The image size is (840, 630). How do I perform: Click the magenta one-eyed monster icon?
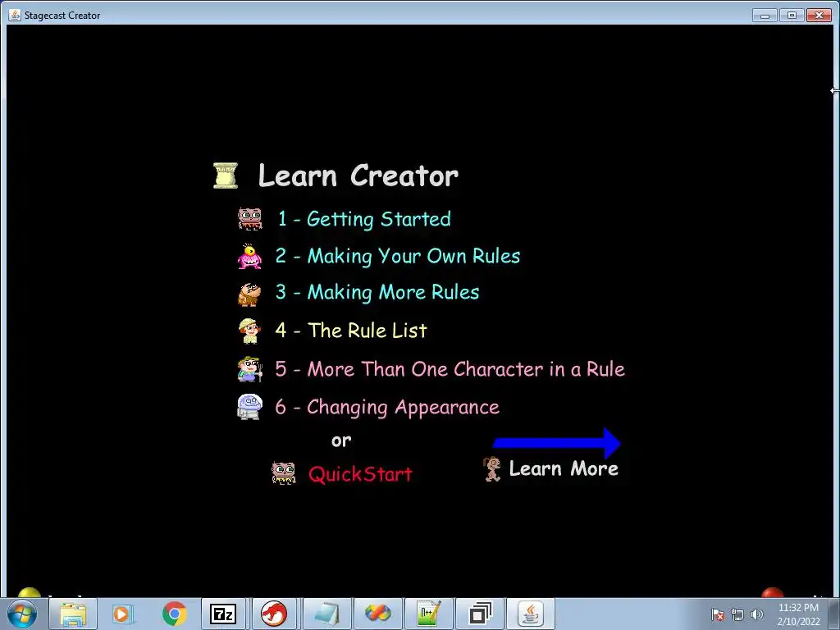tap(249, 256)
